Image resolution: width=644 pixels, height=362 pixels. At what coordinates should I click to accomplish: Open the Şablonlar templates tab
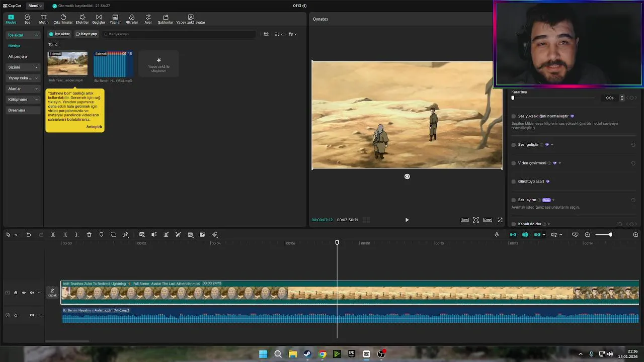166,19
